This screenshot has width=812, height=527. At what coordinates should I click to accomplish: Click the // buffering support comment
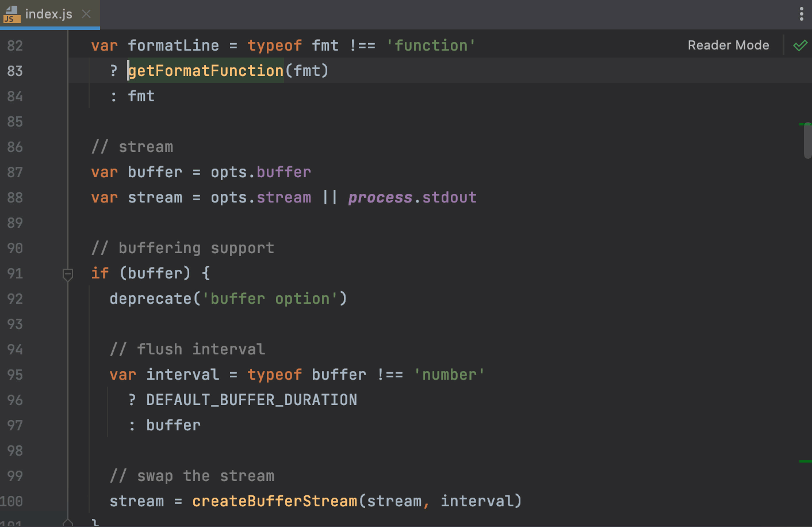(182, 248)
